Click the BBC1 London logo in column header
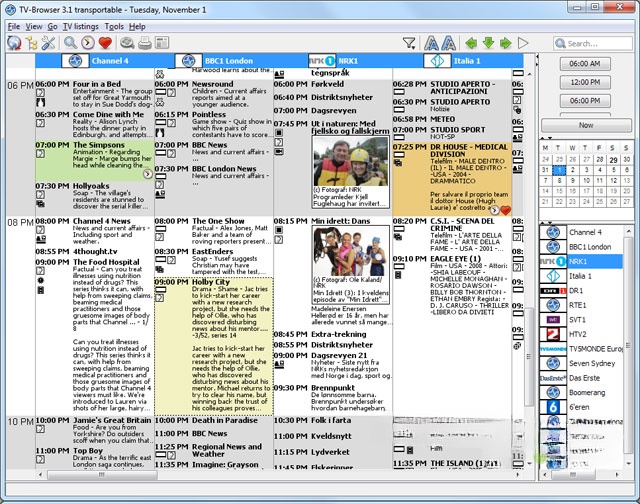640x504 pixels. click(189, 61)
